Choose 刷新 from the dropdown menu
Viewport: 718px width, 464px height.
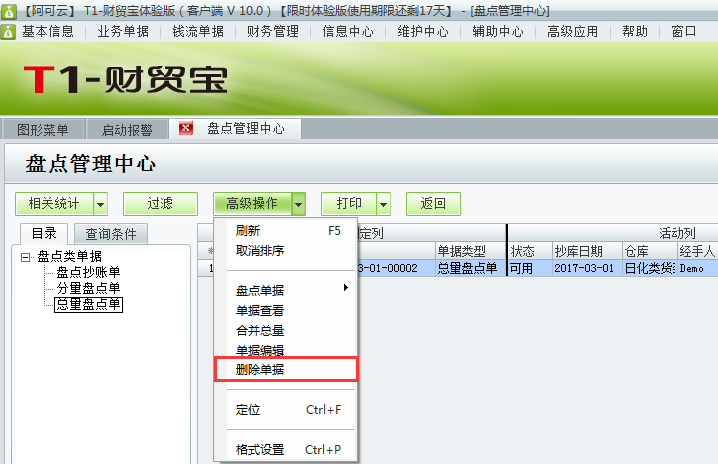pyautogui.click(x=286, y=231)
